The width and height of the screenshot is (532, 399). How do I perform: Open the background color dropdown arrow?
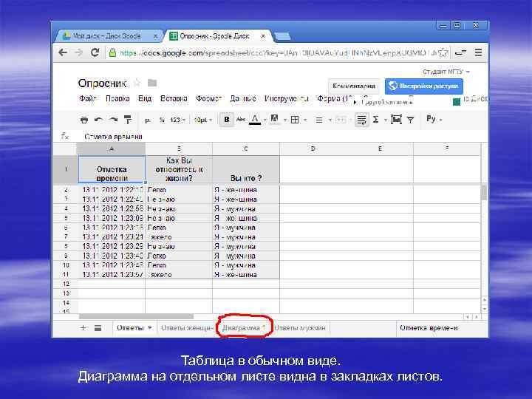pos(285,120)
